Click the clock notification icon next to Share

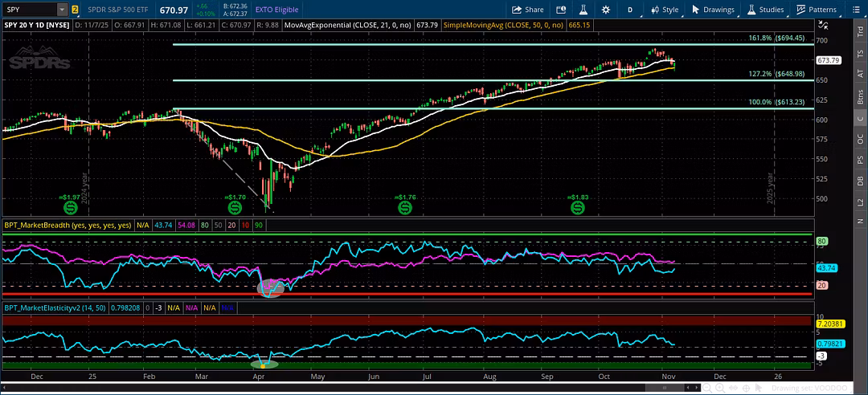[x=559, y=10]
